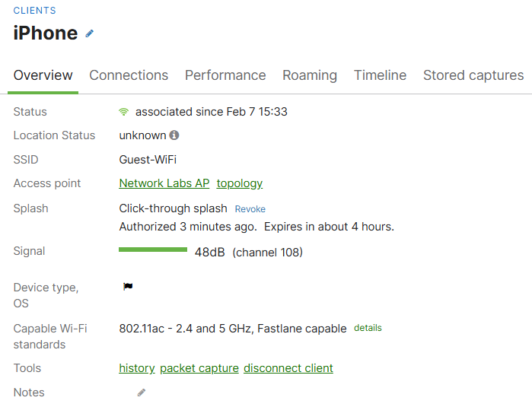532x407 pixels.
Task: Go back to the CLIENTS breadcrumb
Action: coord(34,11)
